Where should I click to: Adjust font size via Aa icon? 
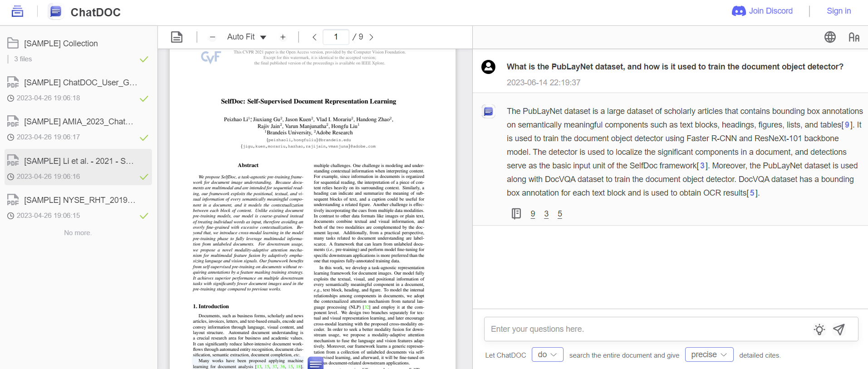click(x=854, y=37)
